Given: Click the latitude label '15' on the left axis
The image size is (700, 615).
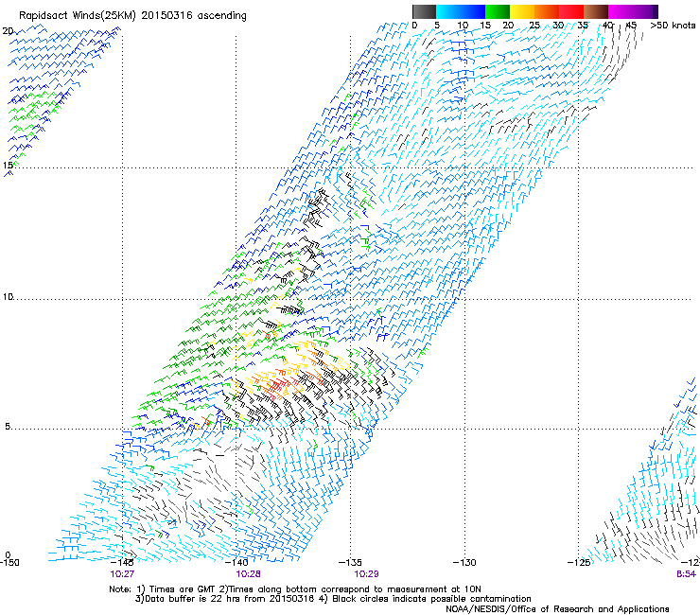Looking at the screenshot, I should click(x=8, y=166).
